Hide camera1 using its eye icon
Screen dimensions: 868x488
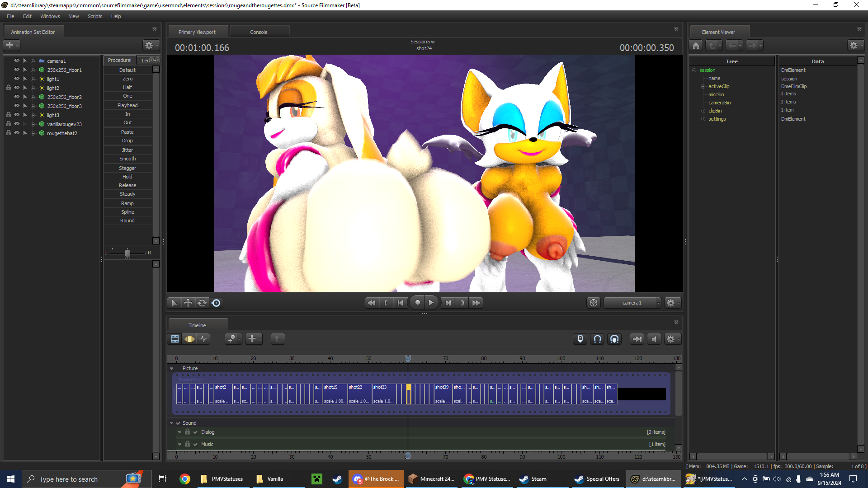(17, 61)
